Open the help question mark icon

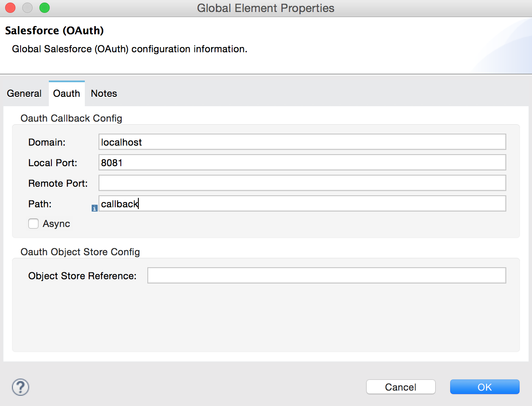pos(20,387)
